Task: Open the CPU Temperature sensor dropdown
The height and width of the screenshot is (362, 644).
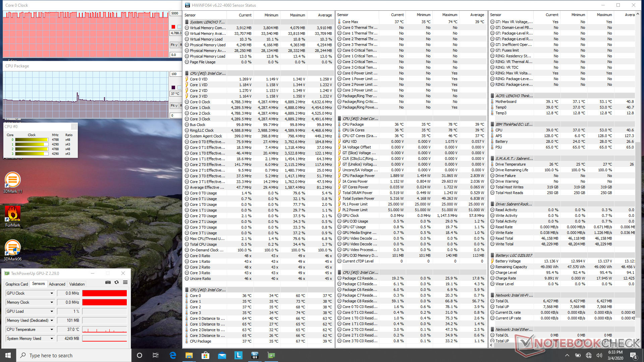Action: point(52,329)
